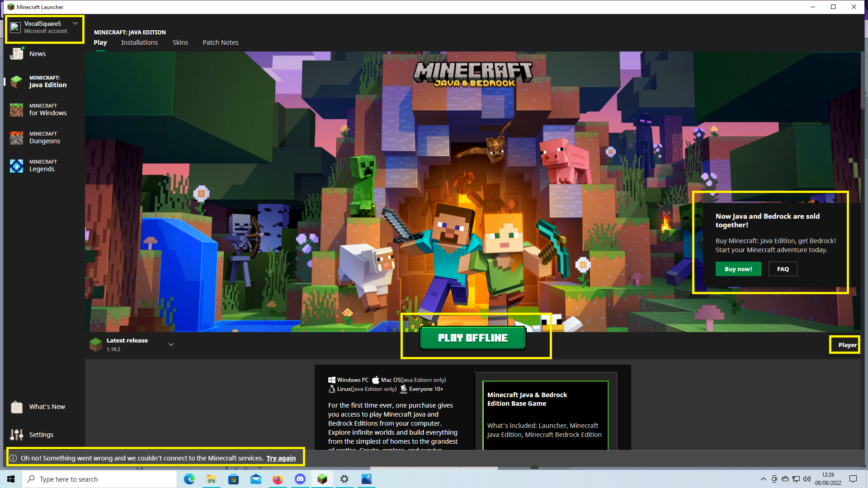Show hidden system tray icons
Viewport: 868px width, 488px height.
(763, 479)
